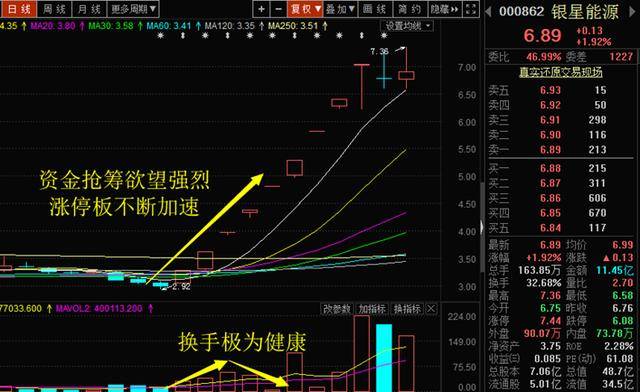The height and width of the screenshot is (392, 640).
Task: Toggle the fullscreen chart icon
Action: pyautogui.click(x=471, y=9)
